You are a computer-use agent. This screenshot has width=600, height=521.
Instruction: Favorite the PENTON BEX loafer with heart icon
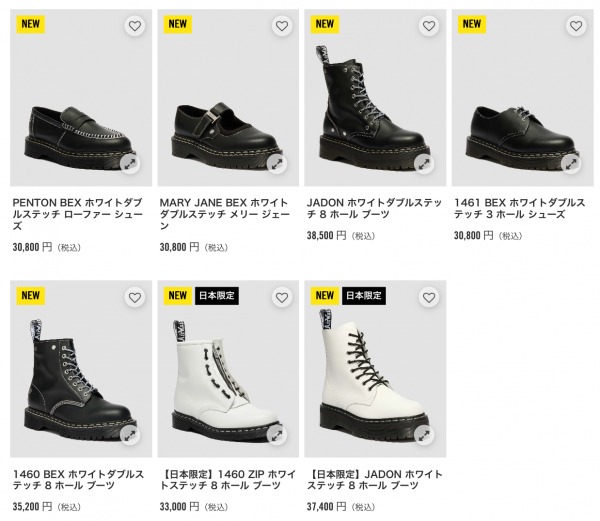coord(135,26)
